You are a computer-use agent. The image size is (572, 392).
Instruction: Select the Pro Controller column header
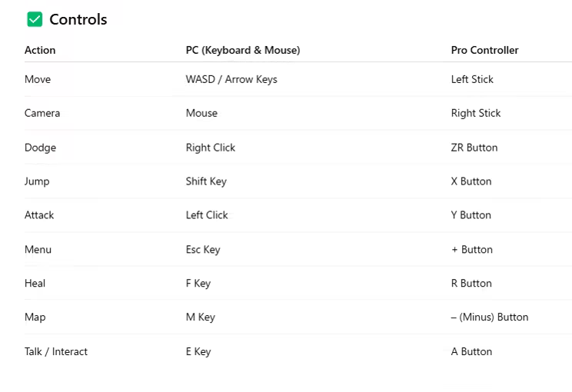(484, 50)
